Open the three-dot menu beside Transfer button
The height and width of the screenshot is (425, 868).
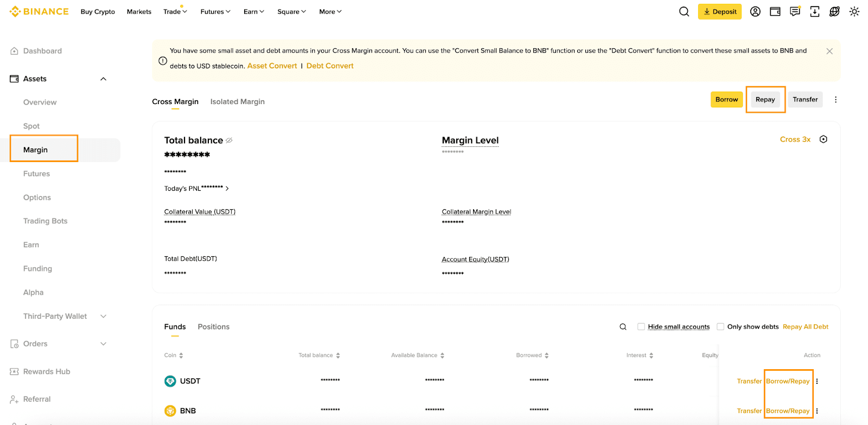tap(835, 100)
